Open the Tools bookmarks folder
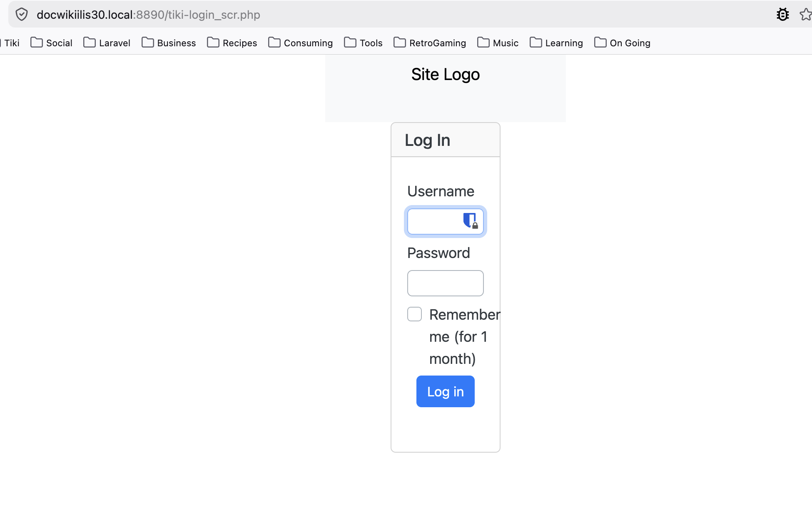This screenshot has height=506, width=812. pyautogui.click(x=363, y=43)
